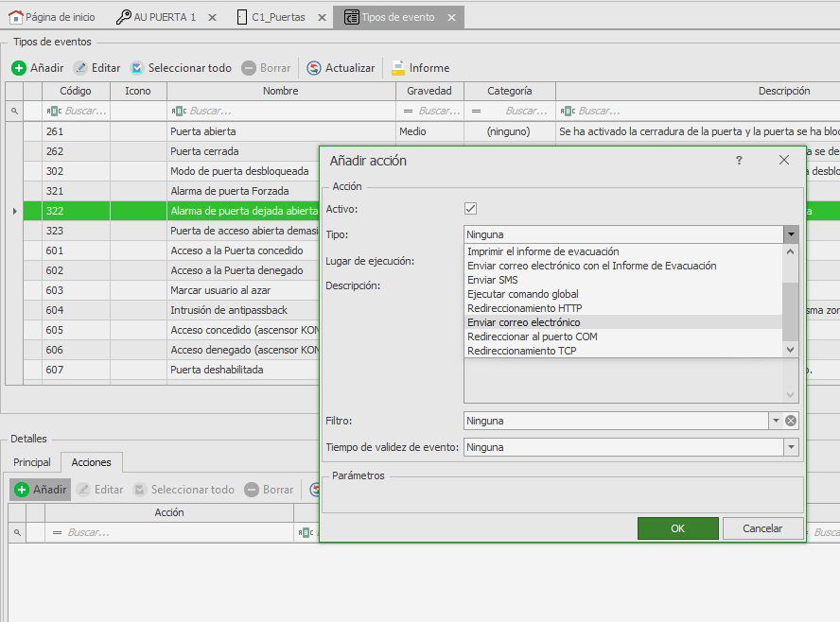Viewport: 840px width, 622px height.
Task: Select the Redireccionamiento TCP option
Action: coord(623,351)
